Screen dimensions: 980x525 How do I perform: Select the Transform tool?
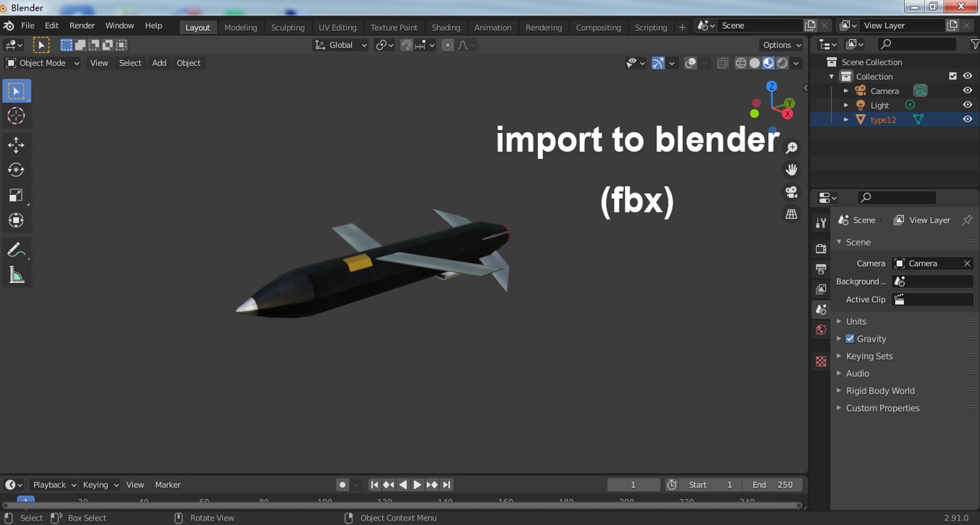click(x=16, y=220)
